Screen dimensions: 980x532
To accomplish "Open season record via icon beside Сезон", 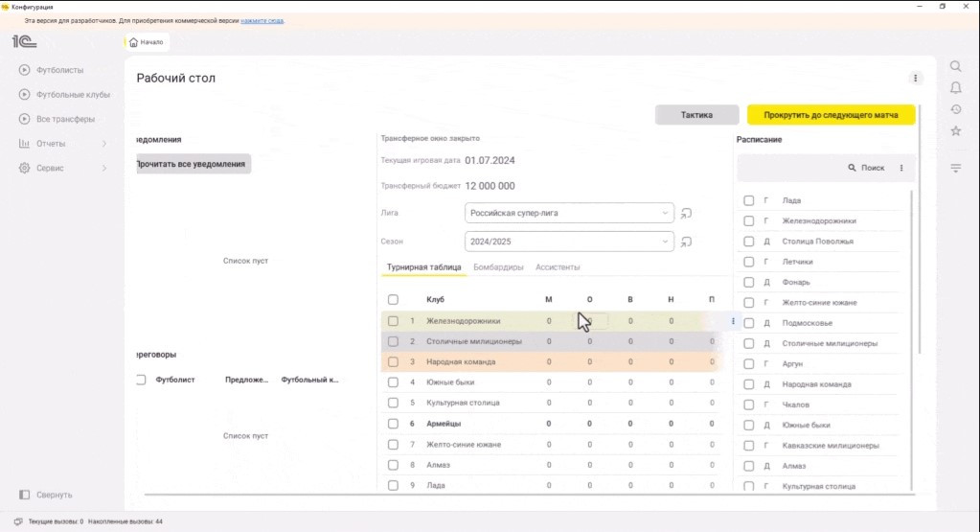I will 686,242.
